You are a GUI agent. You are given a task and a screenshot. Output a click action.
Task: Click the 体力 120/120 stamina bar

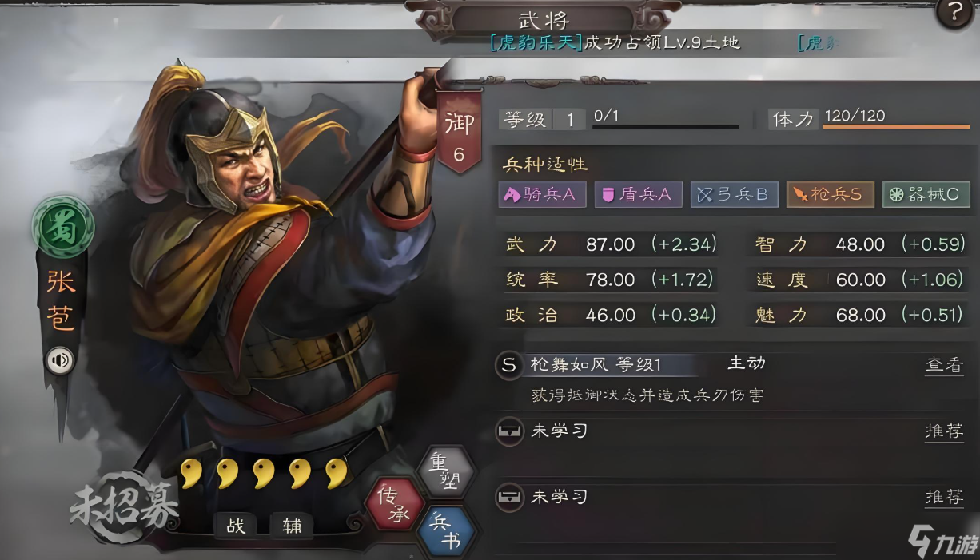896,119
